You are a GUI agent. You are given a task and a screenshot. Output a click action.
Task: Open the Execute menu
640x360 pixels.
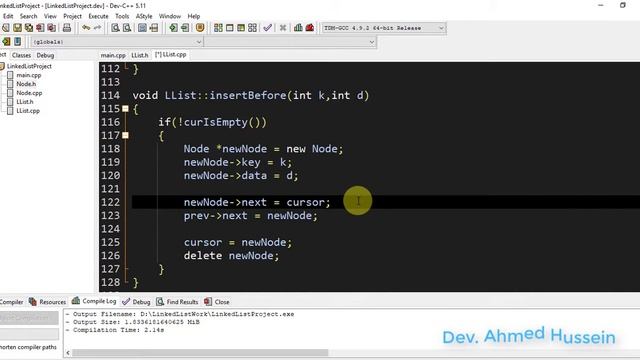click(x=98, y=16)
